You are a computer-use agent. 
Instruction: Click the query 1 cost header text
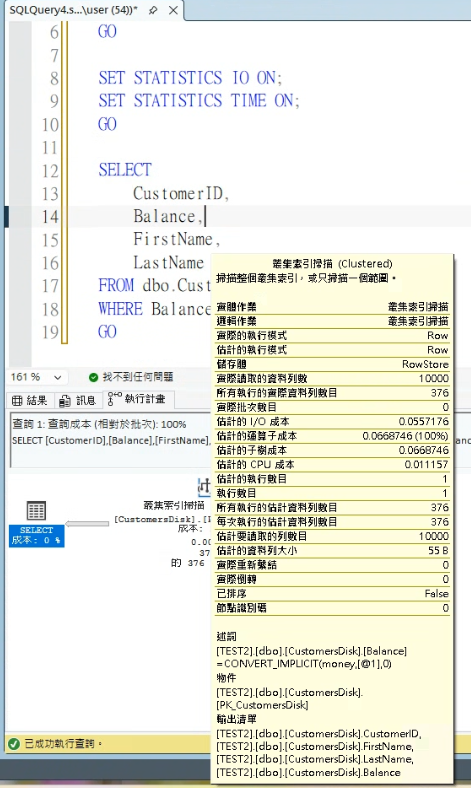pos(99,424)
